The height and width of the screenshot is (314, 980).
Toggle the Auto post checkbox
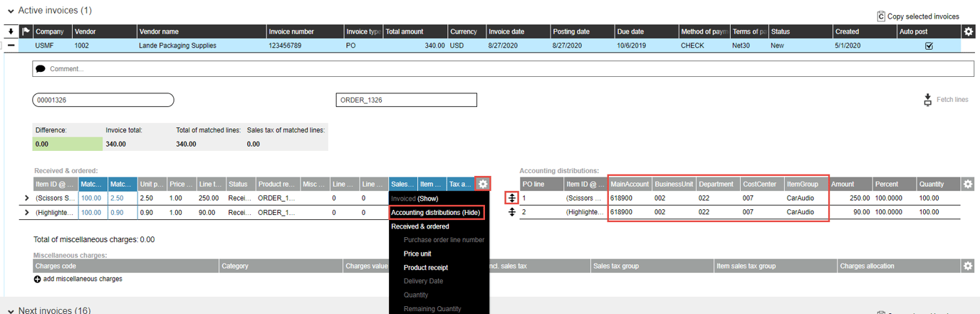[x=929, y=46]
